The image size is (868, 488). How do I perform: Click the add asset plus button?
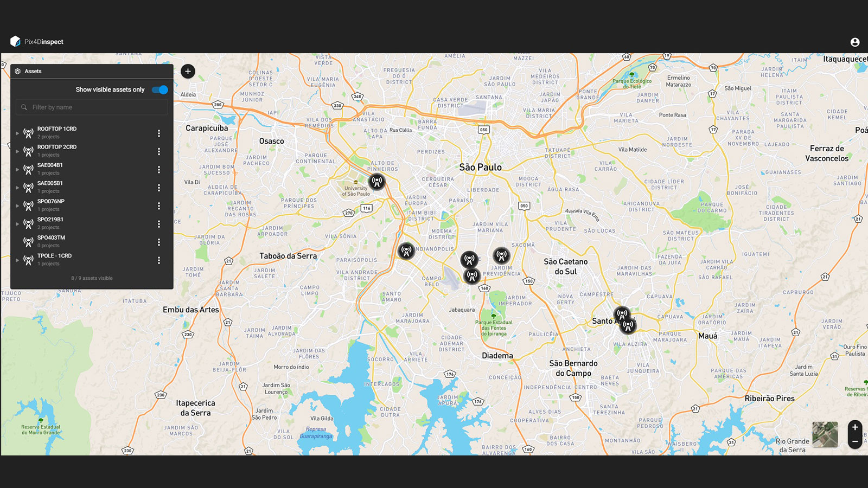tap(188, 71)
